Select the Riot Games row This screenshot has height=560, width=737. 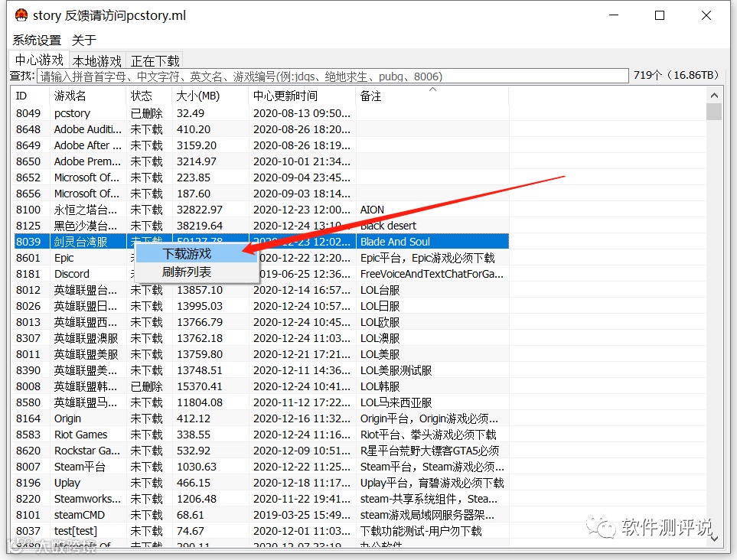pos(261,435)
